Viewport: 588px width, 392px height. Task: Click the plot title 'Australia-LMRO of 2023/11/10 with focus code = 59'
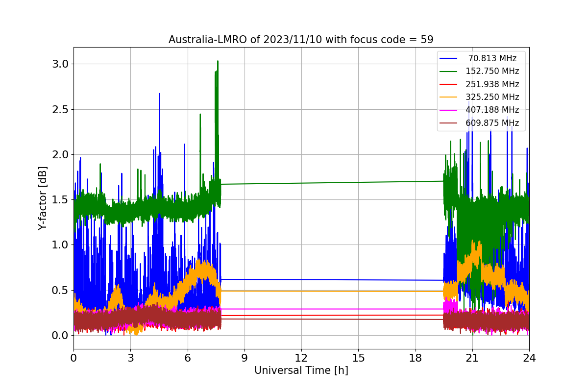click(x=301, y=40)
